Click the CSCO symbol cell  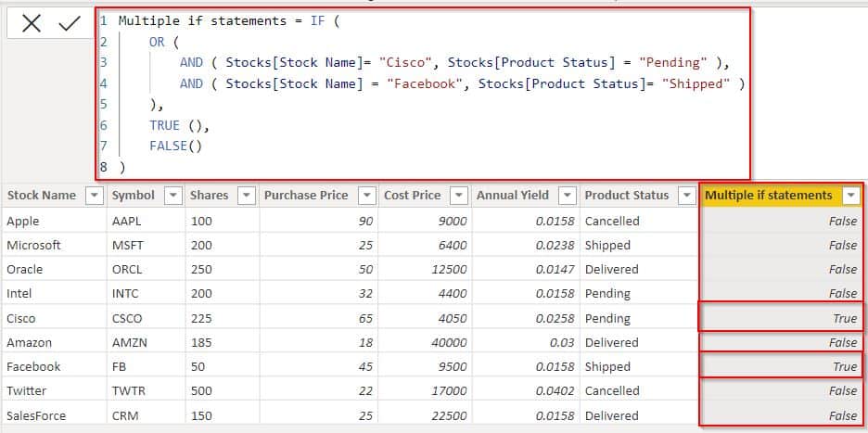(147, 318)
